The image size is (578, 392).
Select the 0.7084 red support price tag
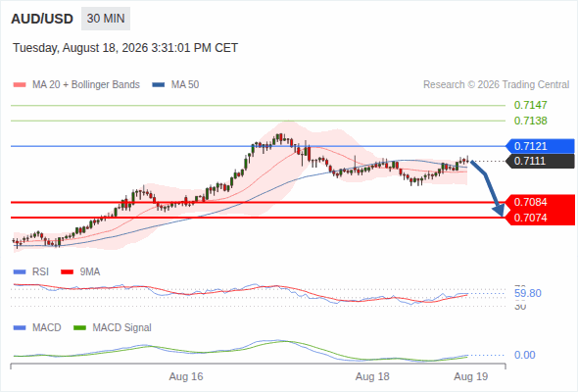click(x=540, y=202)
